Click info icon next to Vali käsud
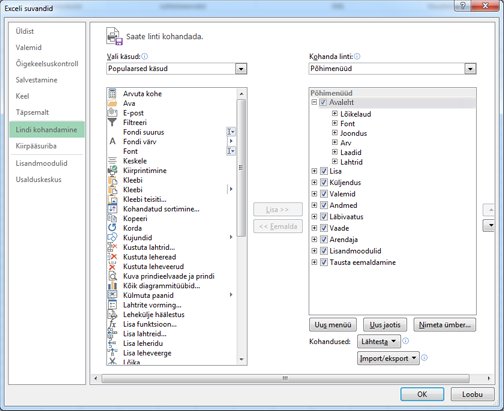504x411 pixels. (145, 56)
